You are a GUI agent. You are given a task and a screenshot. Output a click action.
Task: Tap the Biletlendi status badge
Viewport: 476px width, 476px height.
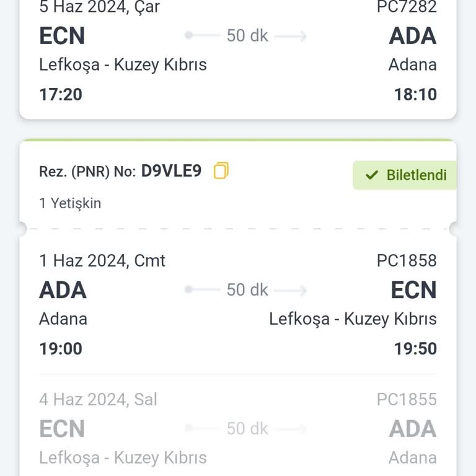tap(405, 175)
